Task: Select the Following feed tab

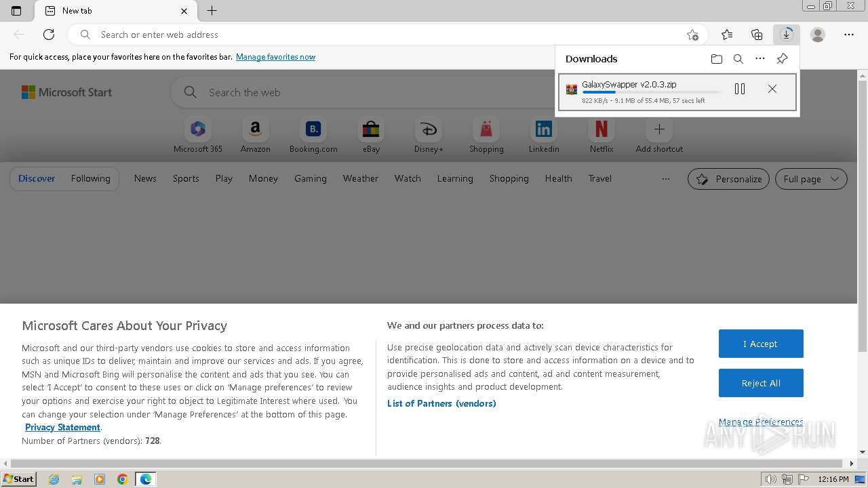Action: tap(90, 178)
